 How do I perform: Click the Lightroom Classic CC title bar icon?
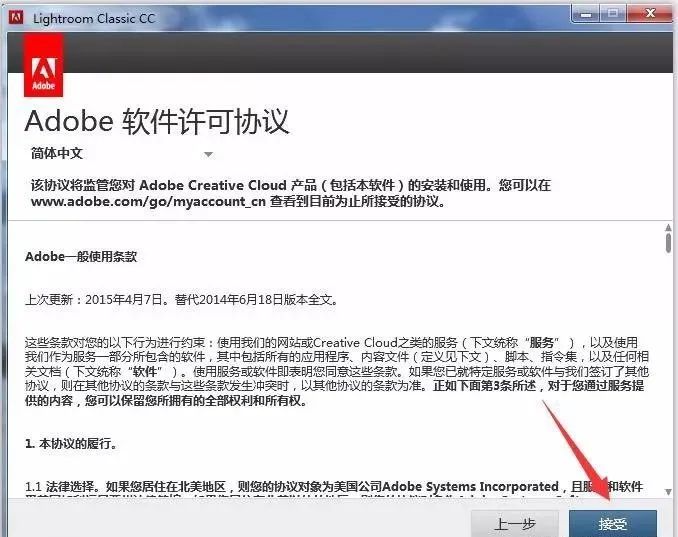pyautogui.click(x=16, y=17)
